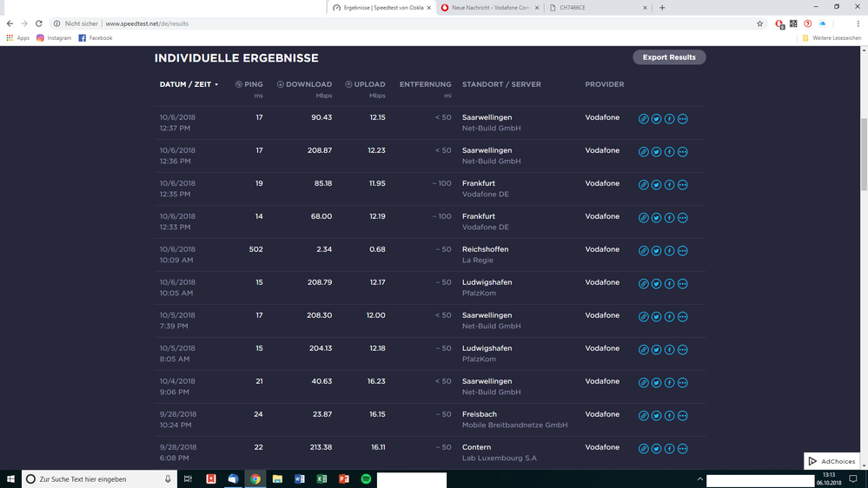Viewport: 868px width, 488px height.
Task: Open more options for 85.18 Mbps result
Action: point(683,185)
